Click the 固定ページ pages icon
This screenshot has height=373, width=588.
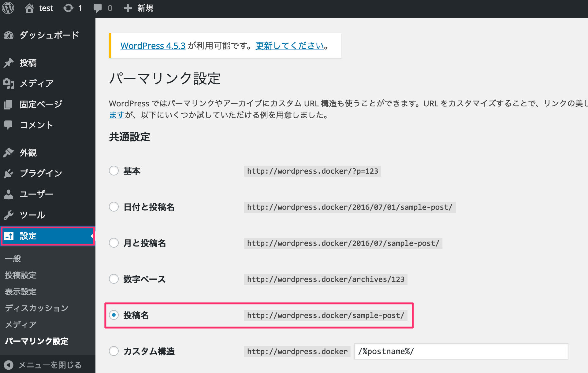(x=9, y=104)
